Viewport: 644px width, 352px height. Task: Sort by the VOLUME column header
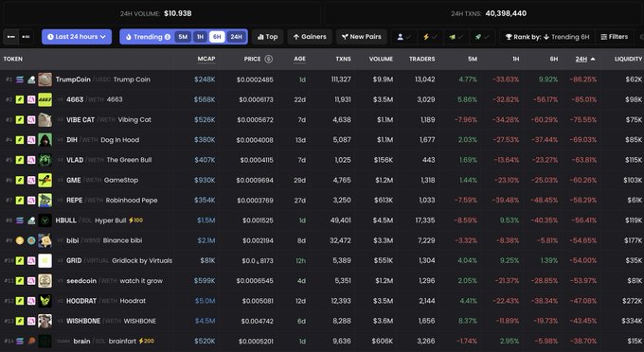[381, 59]
